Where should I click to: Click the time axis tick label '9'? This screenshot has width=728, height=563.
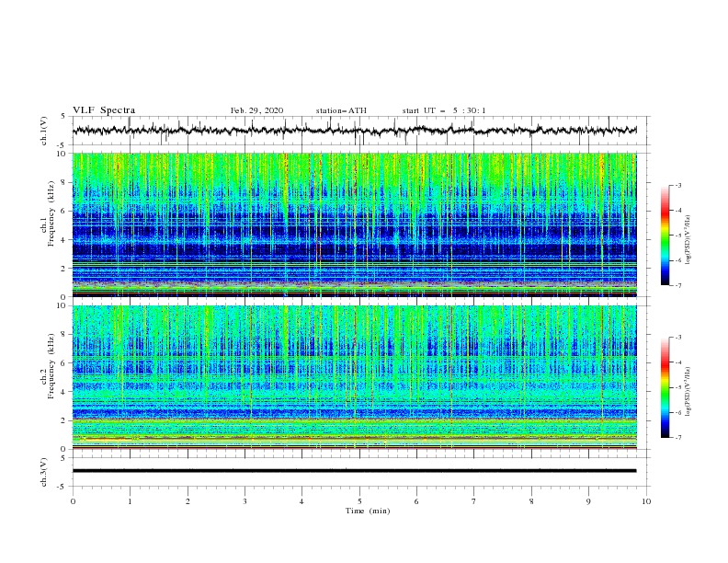click(x=588, y=501)
